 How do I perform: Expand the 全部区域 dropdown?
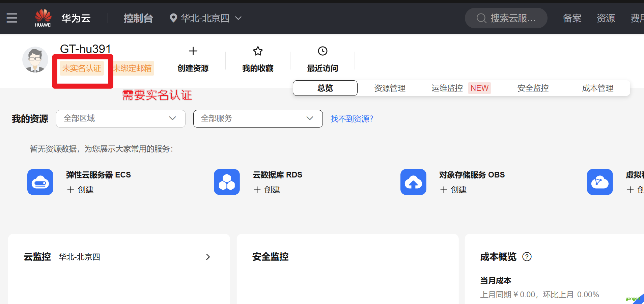pyautogui.click(x=121, y=118)
